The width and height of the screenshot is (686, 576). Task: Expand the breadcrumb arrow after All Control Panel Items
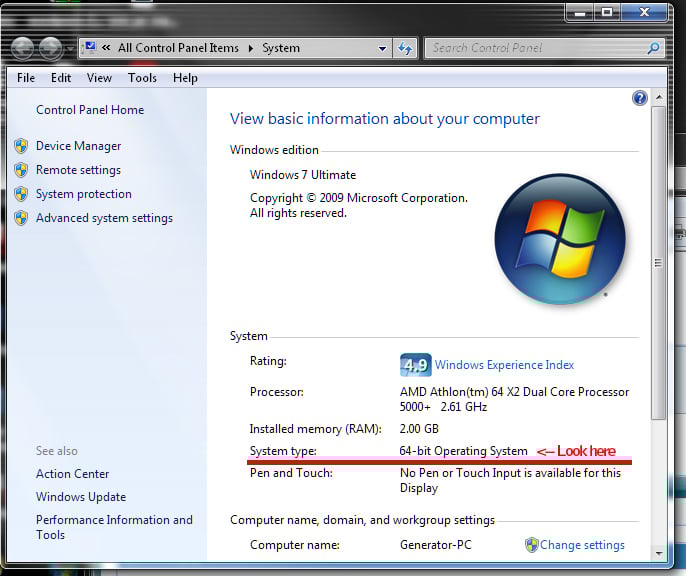[x=251, y=48]
